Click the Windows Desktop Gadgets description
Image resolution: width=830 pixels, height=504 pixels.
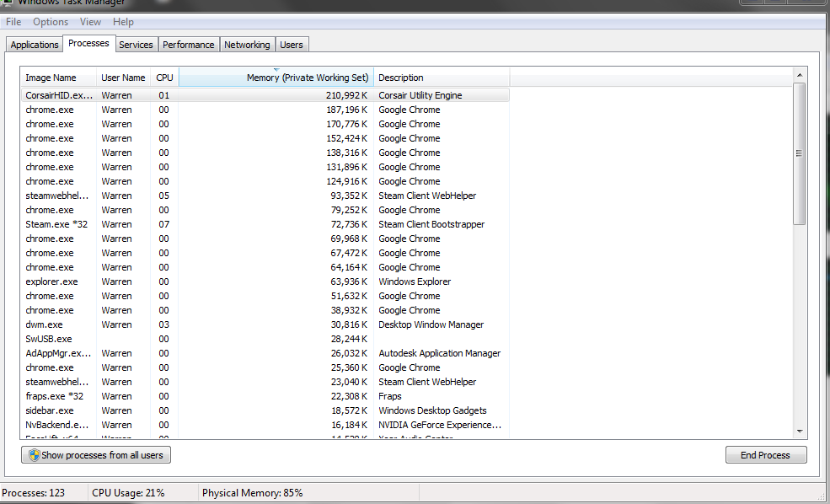432,410
